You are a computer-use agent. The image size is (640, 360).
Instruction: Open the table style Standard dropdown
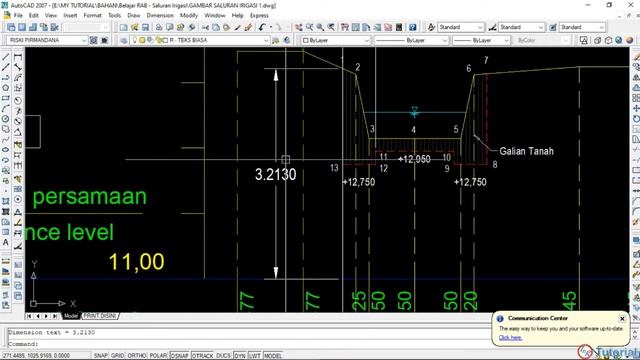(x=582, y=27)
